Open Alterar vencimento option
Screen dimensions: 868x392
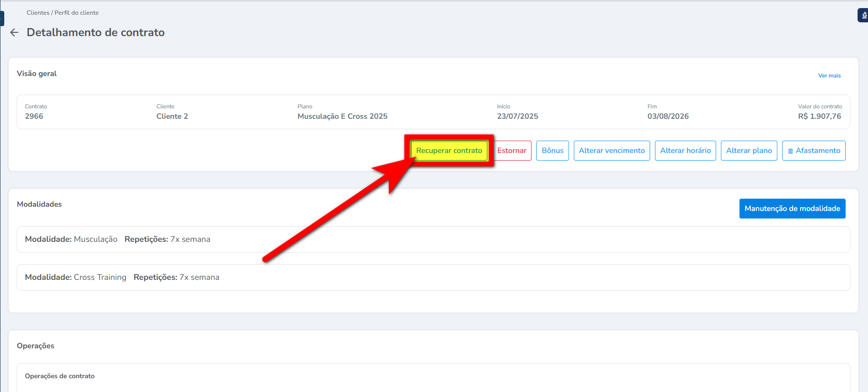611,151
